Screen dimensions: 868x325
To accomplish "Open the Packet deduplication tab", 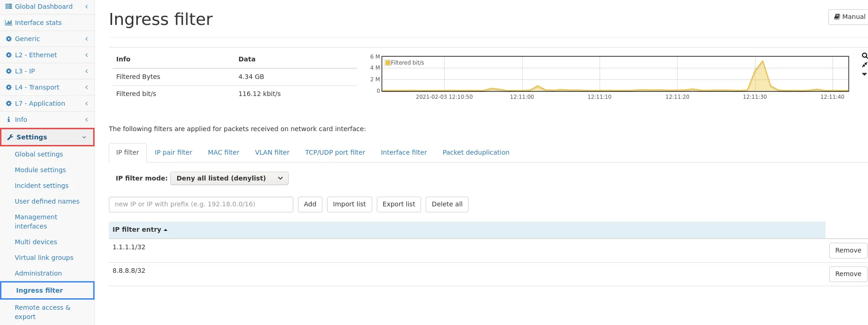I will [x=476, y=152].
